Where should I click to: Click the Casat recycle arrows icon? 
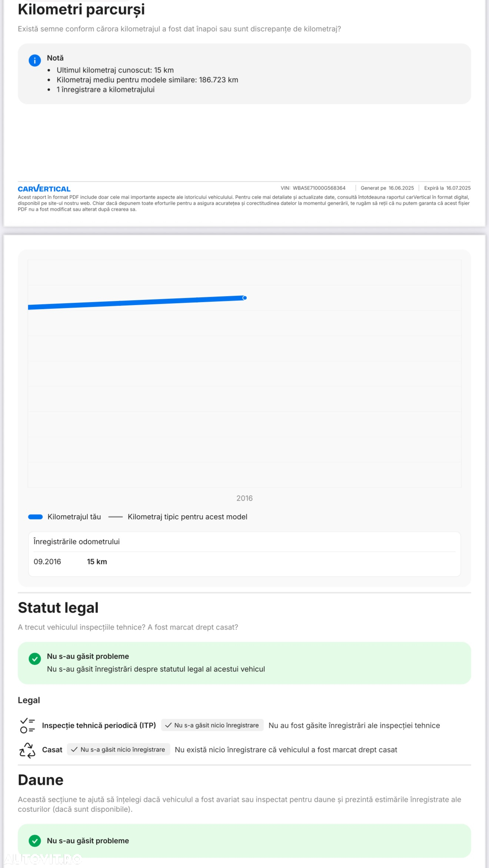pyautogui.click(x=27, y=750)
